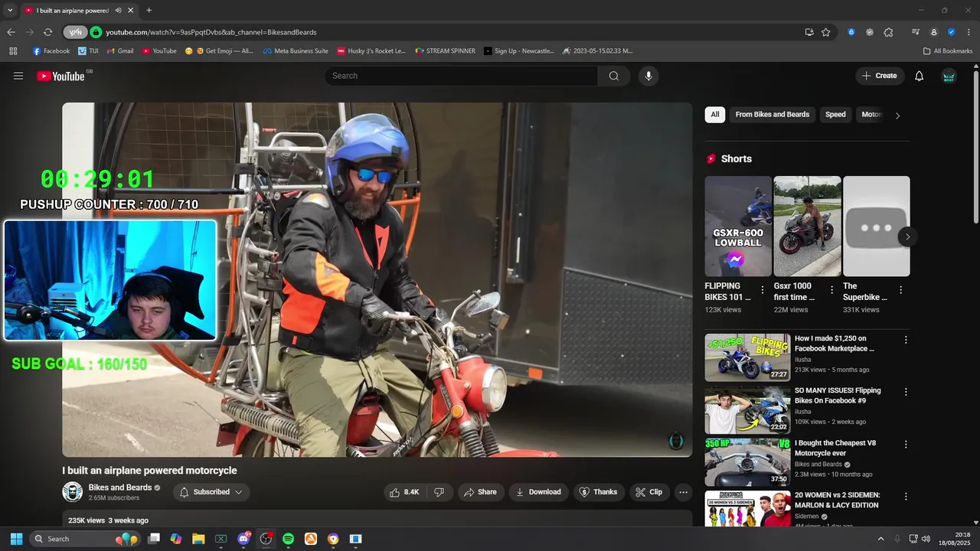This screenshot has width=980, height=551.
Task: Download the video
Action: point(539,492)
